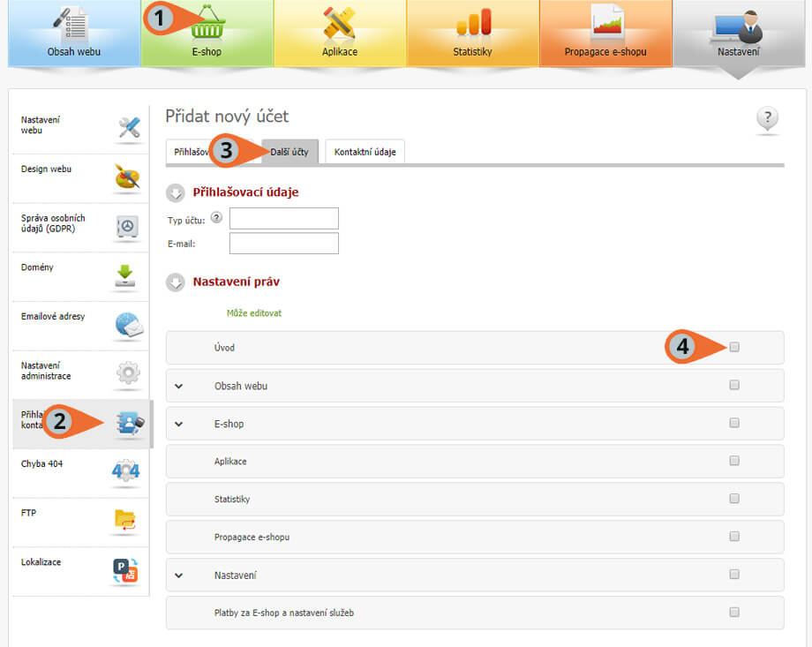Tick the Statistiky permission checkbox
812x647 pixels.
pos(734,499)
